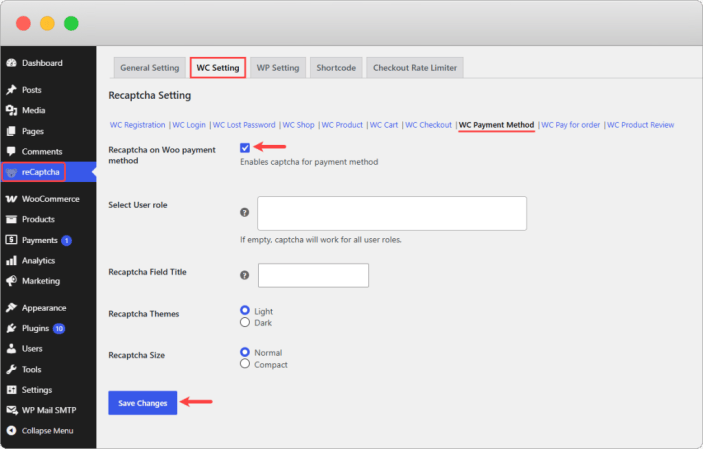This screenshot has width=703, height=449.
Task: Click the Media library icon
Action: [11, 110]
